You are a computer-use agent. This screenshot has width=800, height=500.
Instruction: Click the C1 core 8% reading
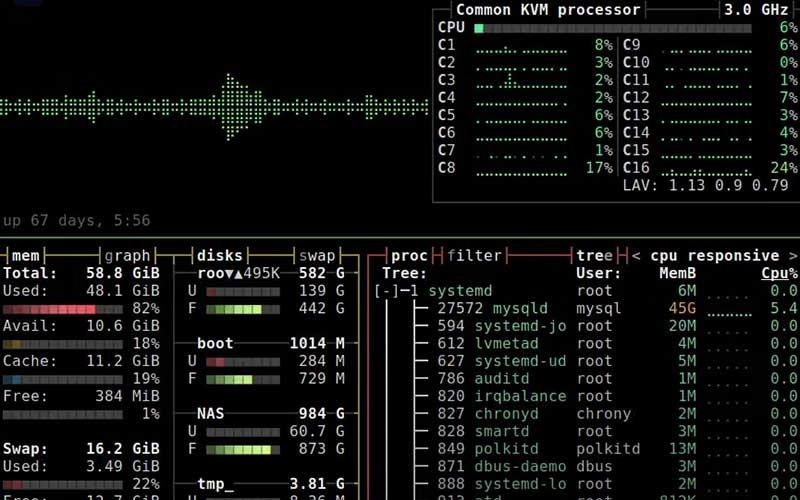pyautogui.click(x=604, y=45)
